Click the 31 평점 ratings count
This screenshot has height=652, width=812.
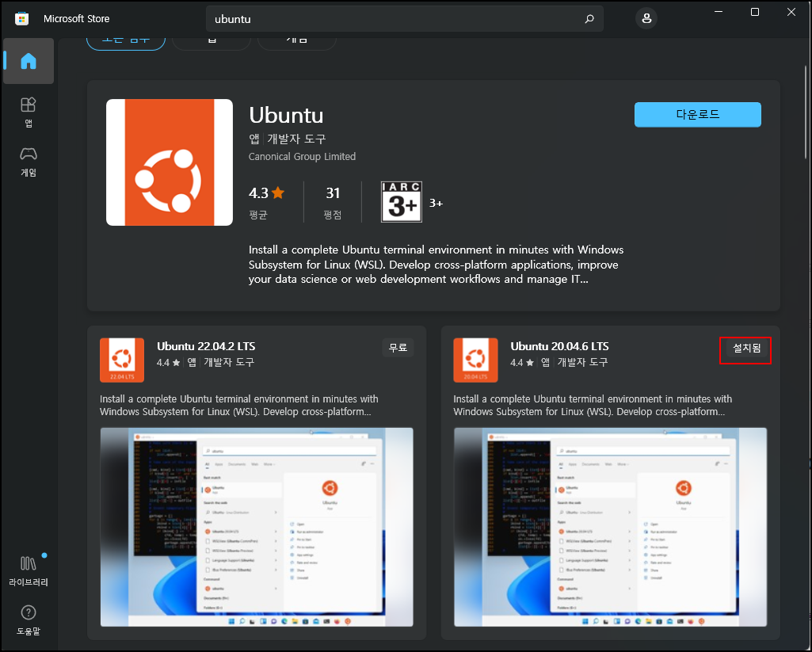coord(333,201)
